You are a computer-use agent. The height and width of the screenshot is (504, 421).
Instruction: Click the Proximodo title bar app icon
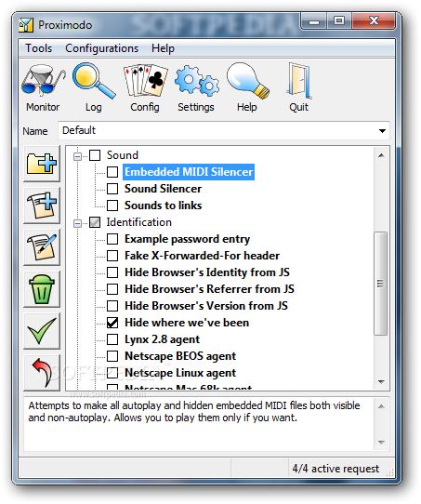26,25
